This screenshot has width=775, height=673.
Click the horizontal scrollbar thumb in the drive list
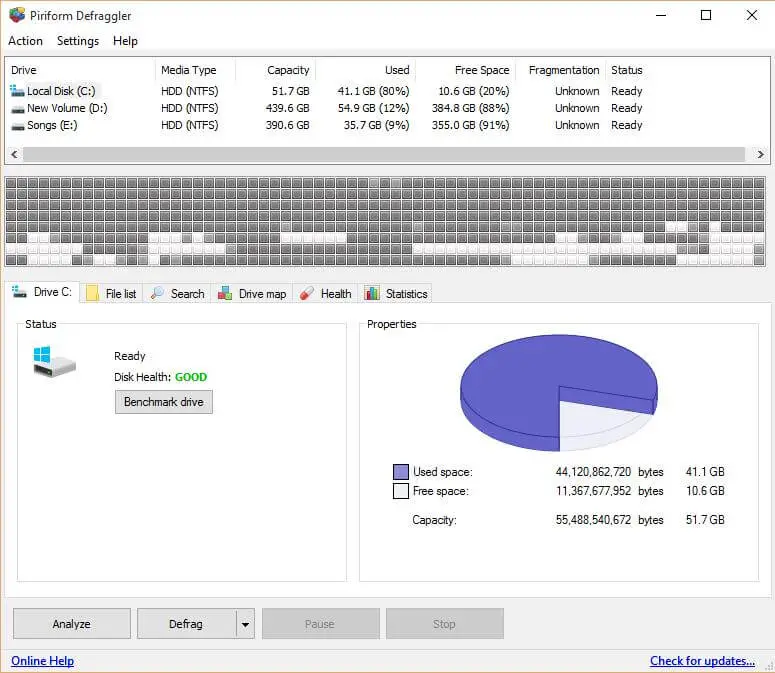pyautogui.click(x=384, y=154)
